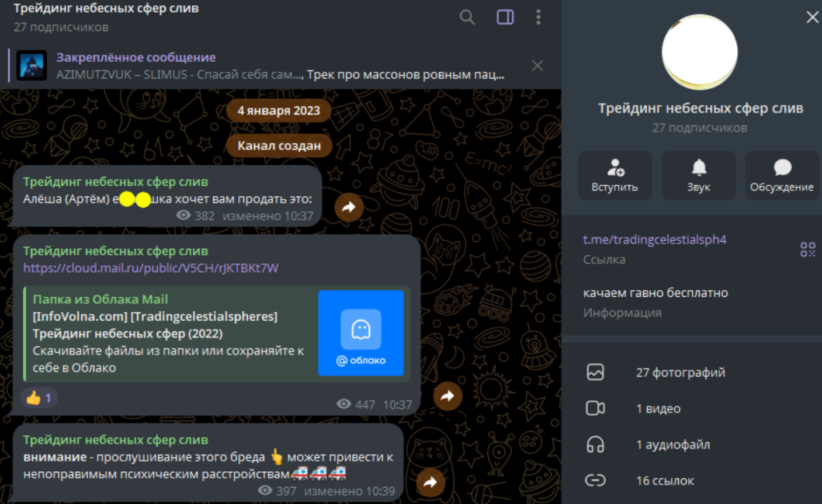Click the Облако Mail preview image
822x504 pixels.
point(360,333)
